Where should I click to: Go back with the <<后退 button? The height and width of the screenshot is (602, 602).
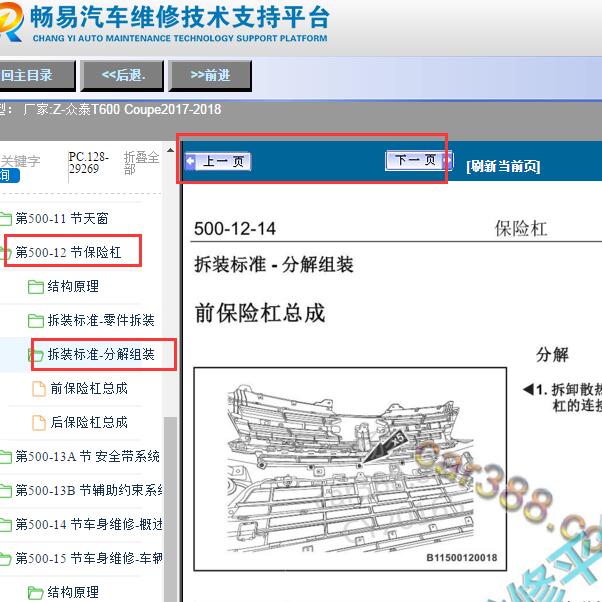[122, 75]
